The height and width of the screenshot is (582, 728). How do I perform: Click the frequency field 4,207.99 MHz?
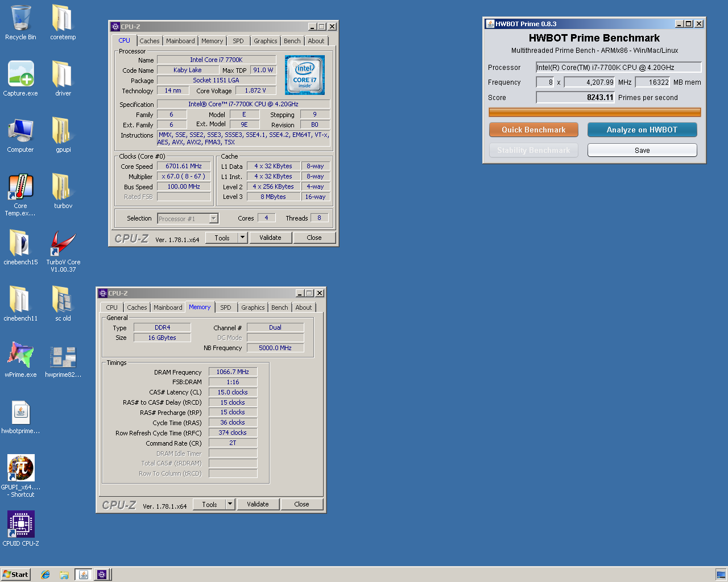[589, 82]
